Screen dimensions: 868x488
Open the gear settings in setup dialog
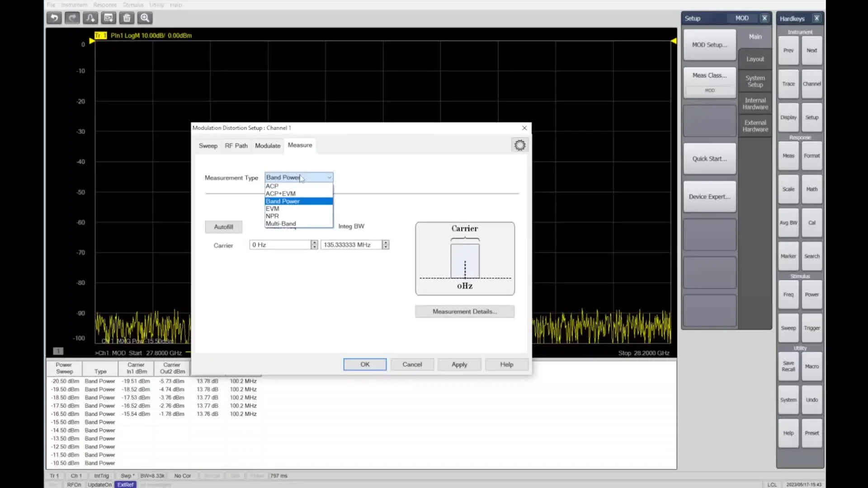tap(520, 145)
